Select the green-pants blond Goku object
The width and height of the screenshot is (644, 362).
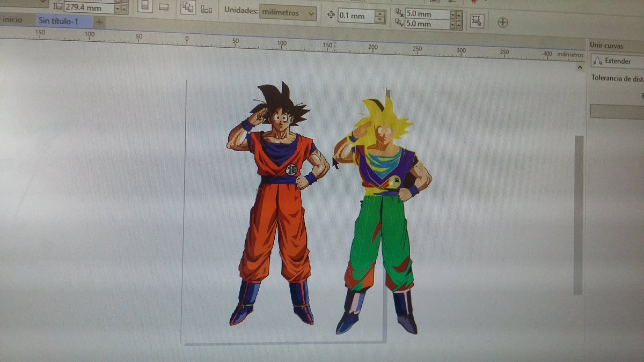click(382, 215)
